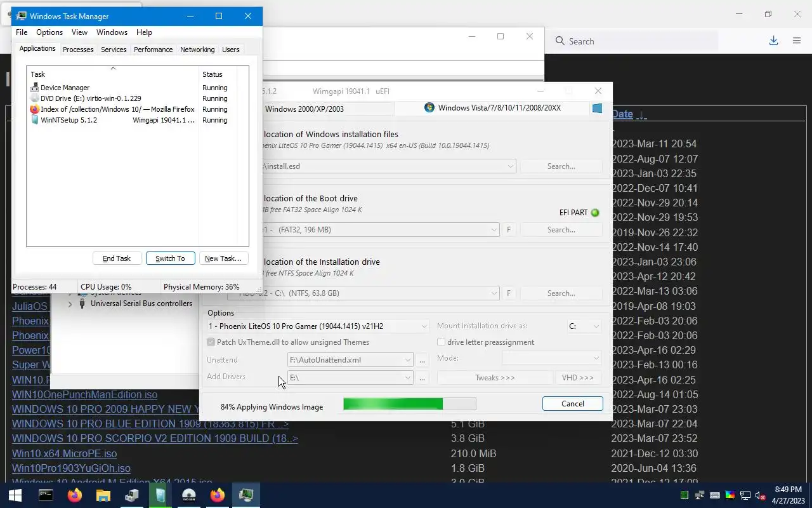Open WIN10OnePunchManEdition.iso link
812x508 pixels.
[85, 395]
